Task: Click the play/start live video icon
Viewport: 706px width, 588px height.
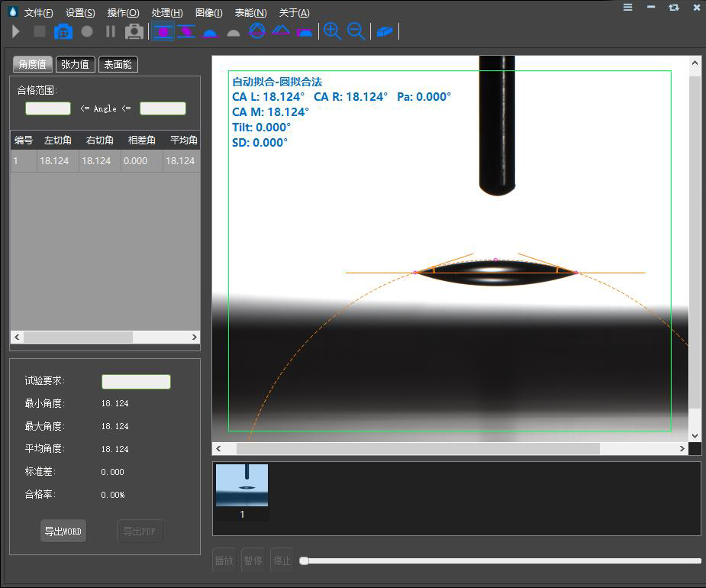Action: pos(16,31)
